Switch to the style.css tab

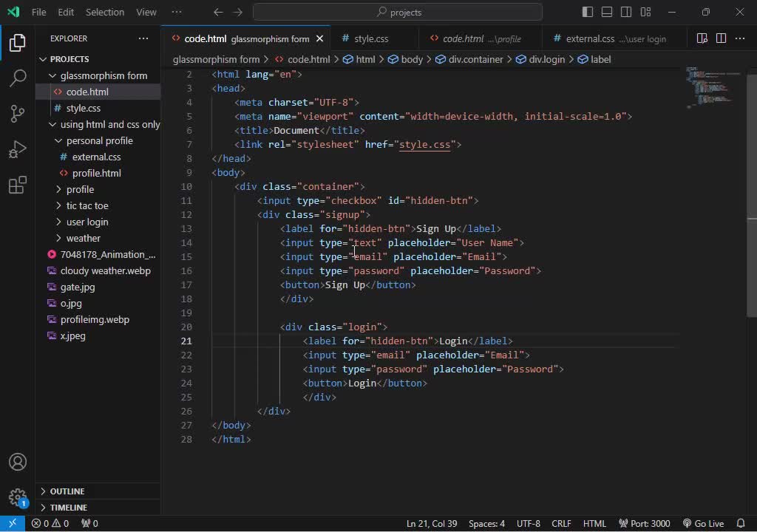pyautogui.click(x=370, y=38)
